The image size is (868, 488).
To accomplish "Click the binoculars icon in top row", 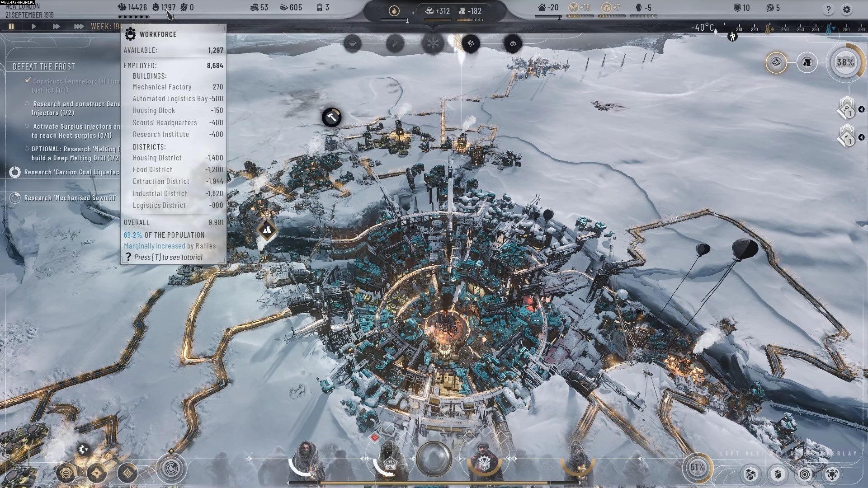I will tap(513, 44).
